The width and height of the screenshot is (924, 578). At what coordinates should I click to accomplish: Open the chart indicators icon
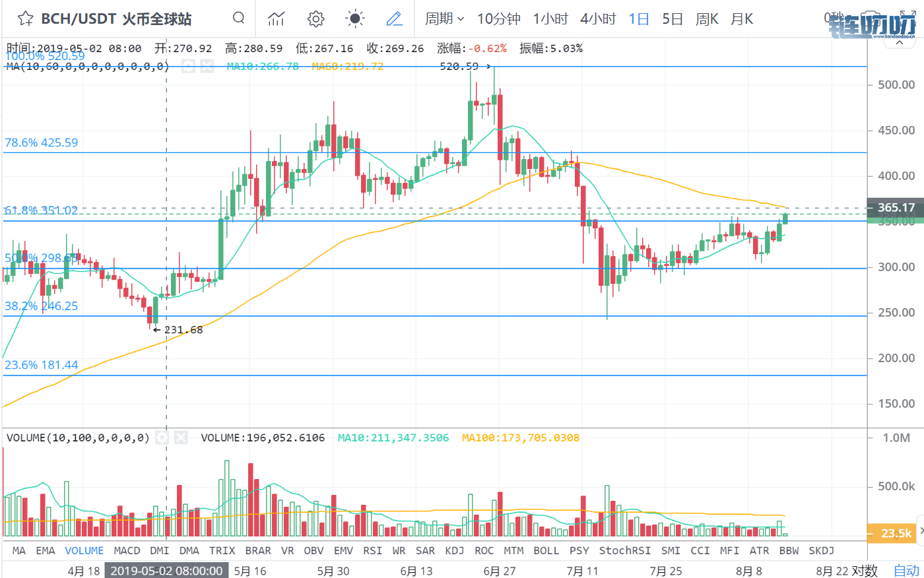[x=276, y=18]
